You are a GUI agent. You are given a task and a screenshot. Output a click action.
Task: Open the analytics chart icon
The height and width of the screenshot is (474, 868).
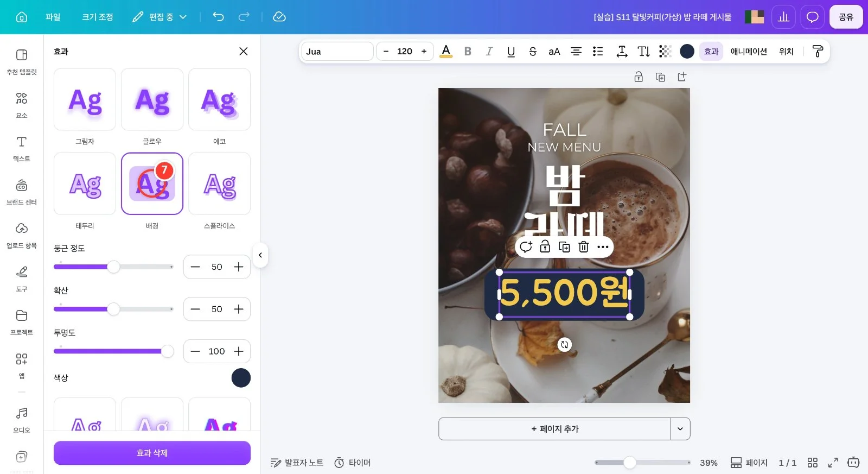click(x=783, y=17)
